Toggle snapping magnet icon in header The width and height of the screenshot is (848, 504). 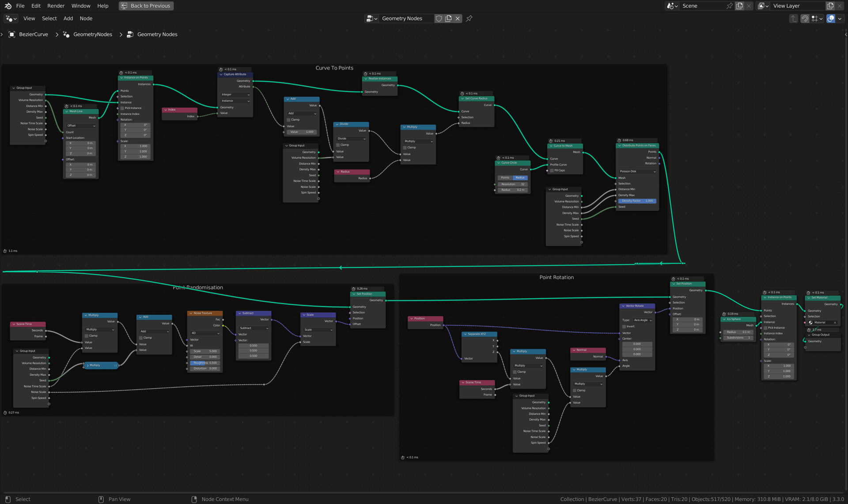tap(805, 19)
